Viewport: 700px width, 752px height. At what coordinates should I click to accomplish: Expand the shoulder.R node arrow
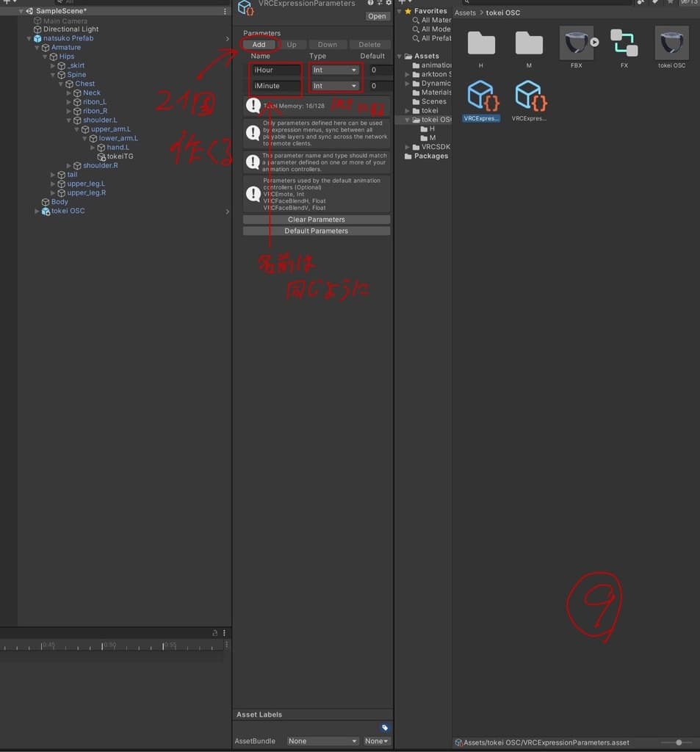[68, 165]
